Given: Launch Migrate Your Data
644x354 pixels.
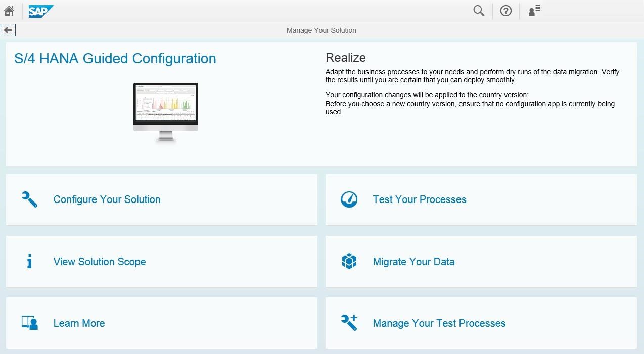Looking at the screenshot, I should (x=413, y=262).
